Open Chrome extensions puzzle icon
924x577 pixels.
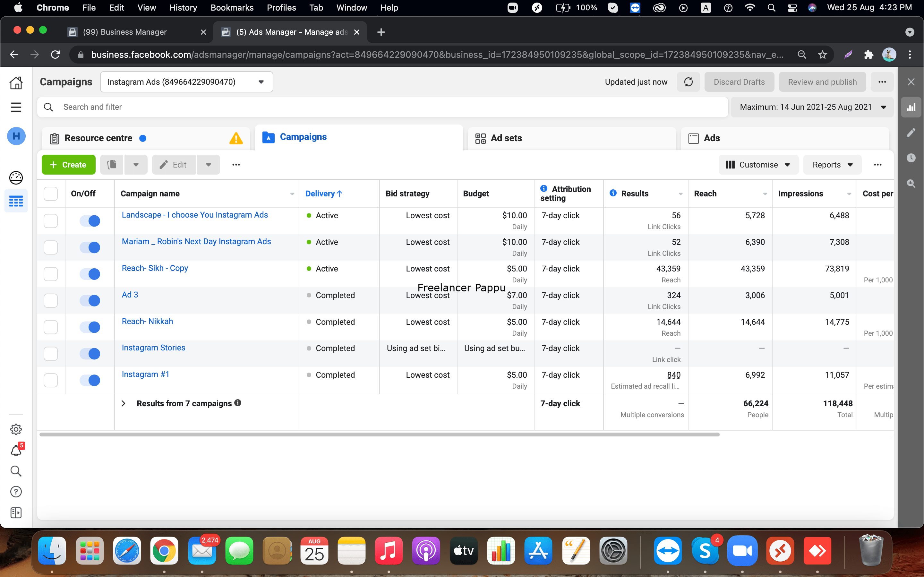pyautogui.click(x=869, y=55)
